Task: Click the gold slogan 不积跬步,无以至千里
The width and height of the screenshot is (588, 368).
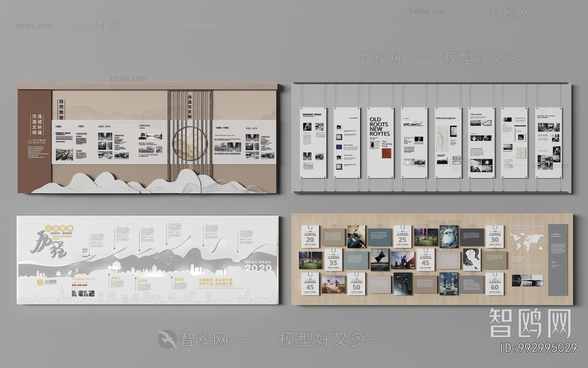Action: pos(215,280)
